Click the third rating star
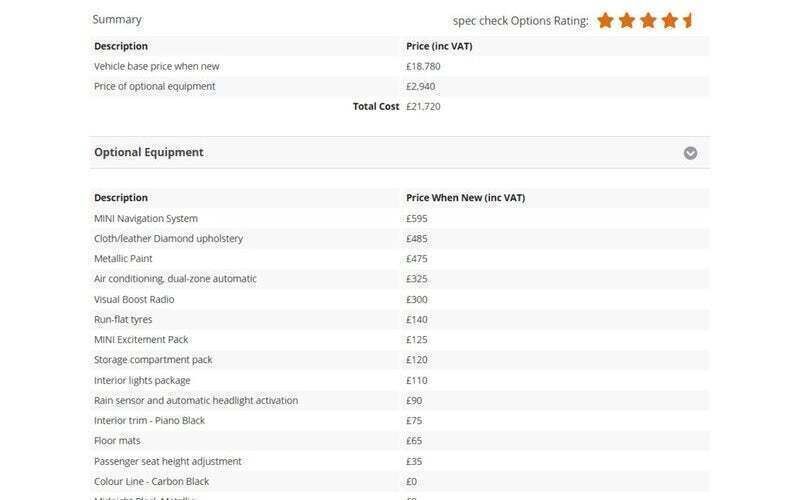This screenshot has height=500, width=800. click(648, 20)
